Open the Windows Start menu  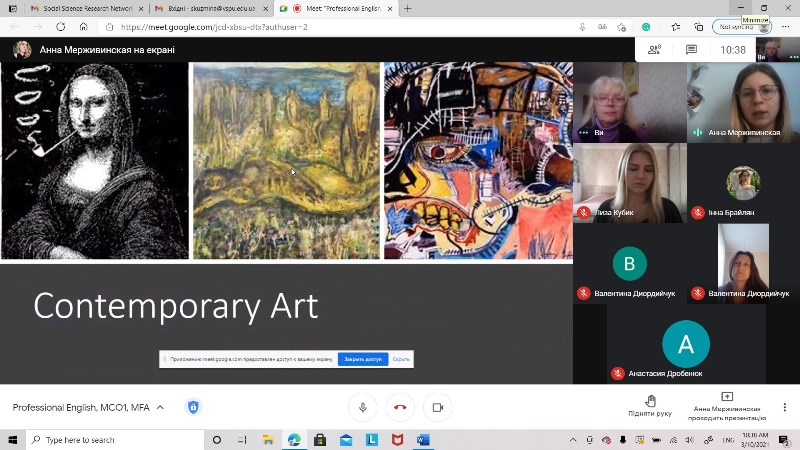pyautogui.click(x=13, y=440)
